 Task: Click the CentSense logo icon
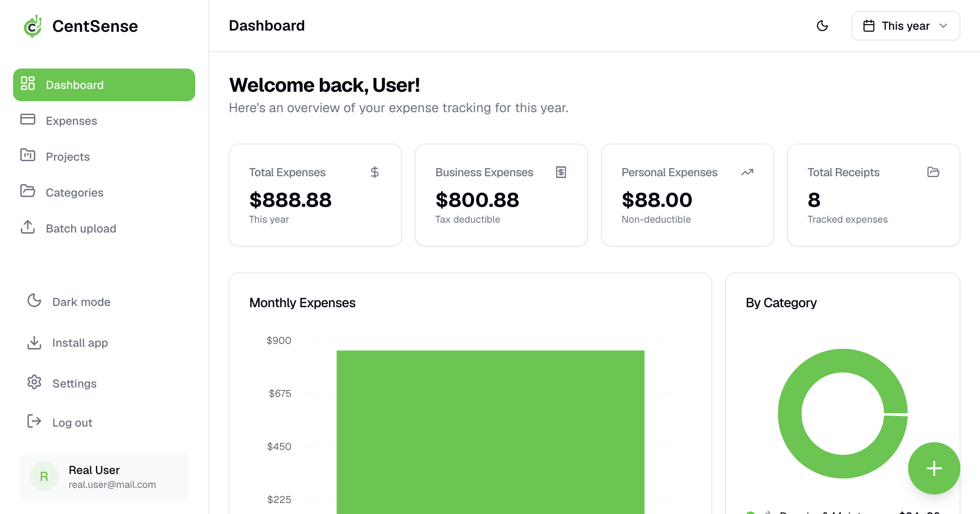click(33, 26)
